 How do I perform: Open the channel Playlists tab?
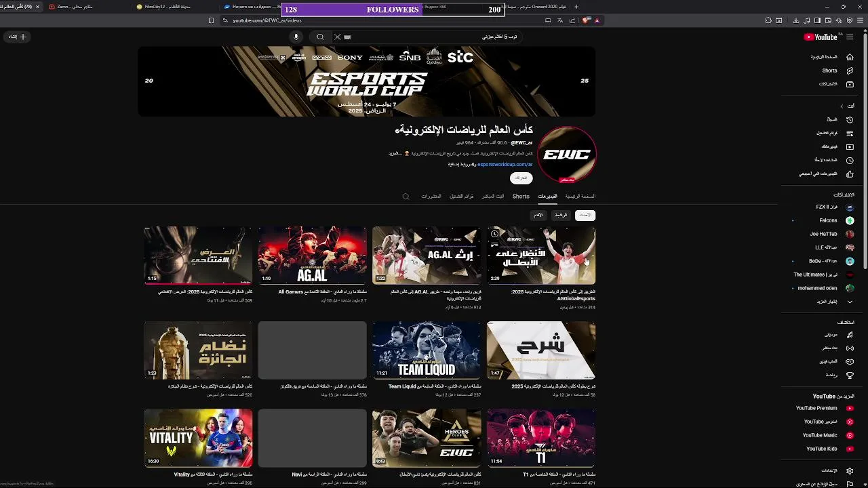tap(462, 197)
